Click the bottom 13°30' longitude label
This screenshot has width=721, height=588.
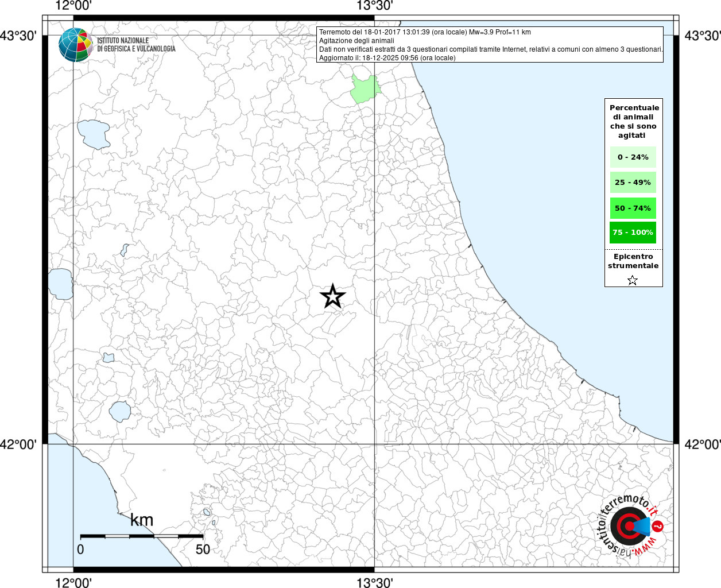375,582
